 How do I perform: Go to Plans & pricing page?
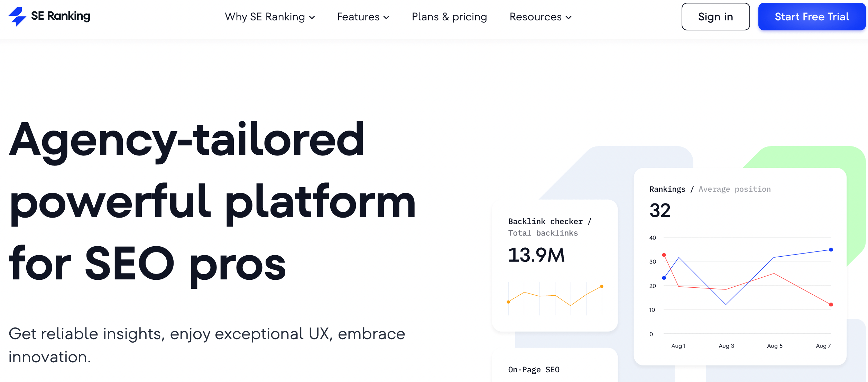click(449, 17)
